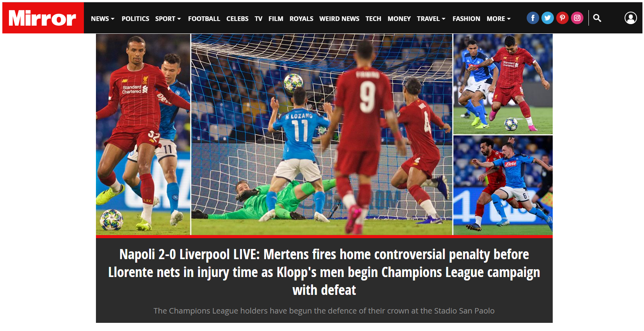Viewport: 644px width, 331px height.
Task: Open the Mirror Facebook page icon
Action: (x=533, y=18)
